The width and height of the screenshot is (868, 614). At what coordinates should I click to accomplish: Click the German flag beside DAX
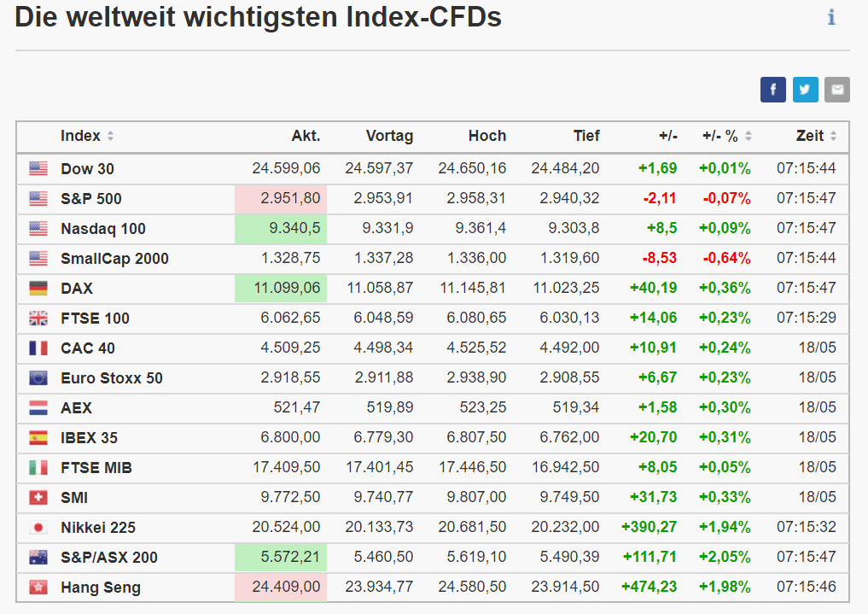pos(38,289)
